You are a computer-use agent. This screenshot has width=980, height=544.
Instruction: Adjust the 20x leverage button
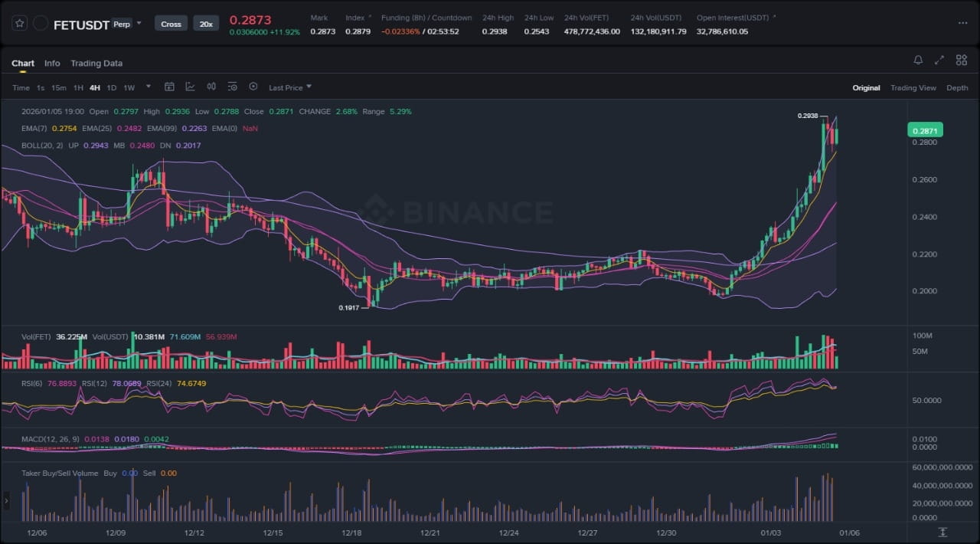(x=206, y=24)
